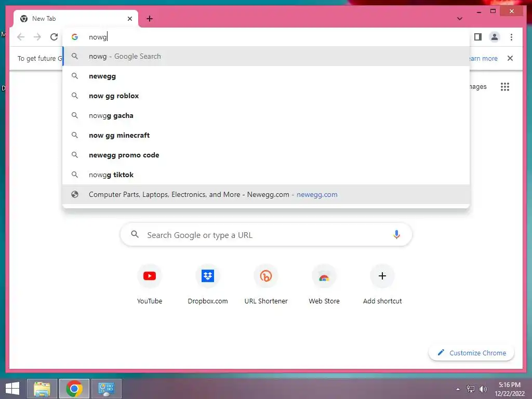Viewport: 532px width, 399px height.
Task: Close the New Tab tab
Action: pos(129,19)
